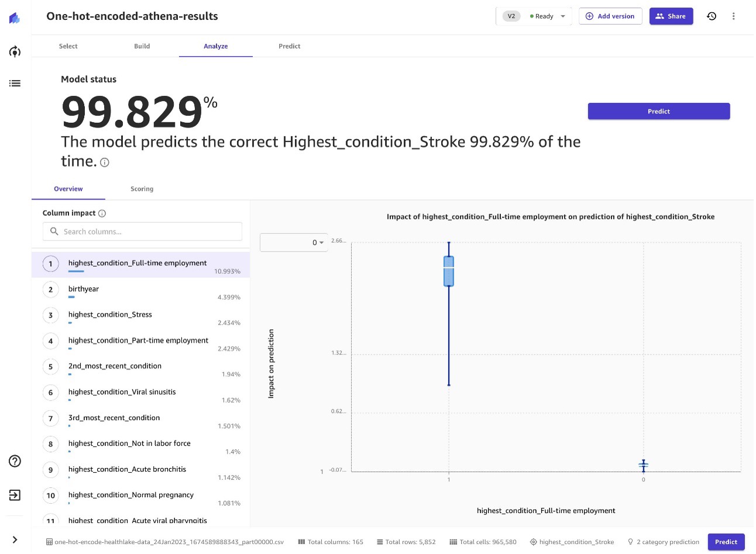Image resolution: width=756 pixels, height=554 pixels.
Task: Switch to the Analyze tab
Action: pos(215,46)
